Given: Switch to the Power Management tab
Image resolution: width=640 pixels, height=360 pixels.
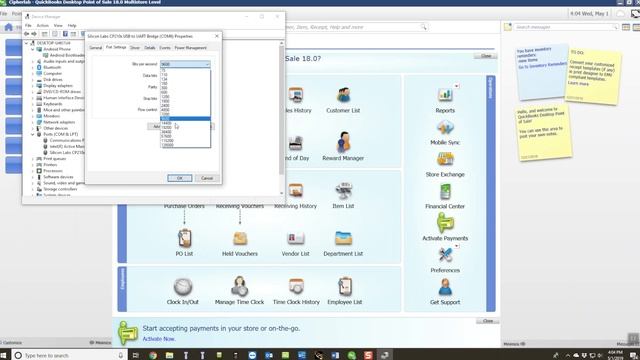Looking at the screenshot, I should [191, 48].
